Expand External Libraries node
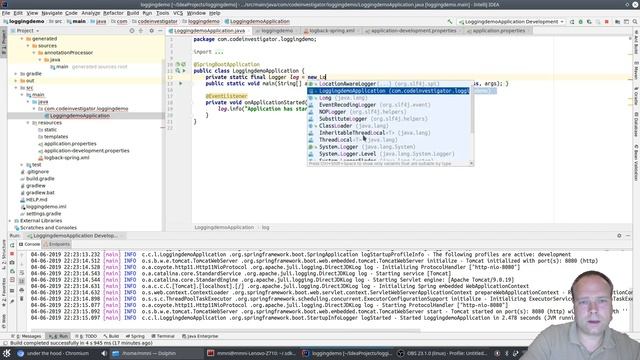This screenshot has width=640, height=360. (x=10, y=221)
